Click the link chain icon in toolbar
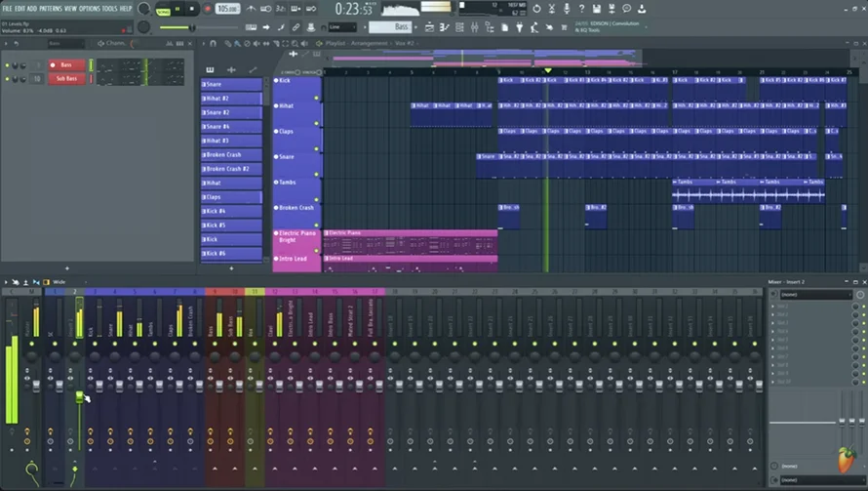 coord(296,27)
